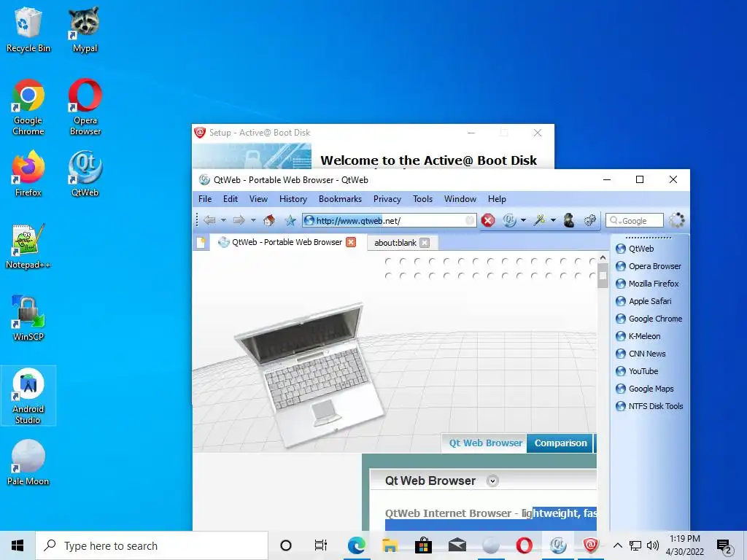
Task: Open the Mozilla Firefox sidebar bookmark
Action: point(647,284)
